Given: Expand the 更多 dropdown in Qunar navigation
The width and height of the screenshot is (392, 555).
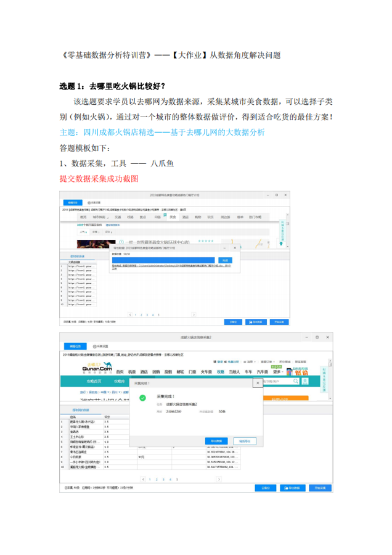Looking at the screenshot, I should point(278,372).
